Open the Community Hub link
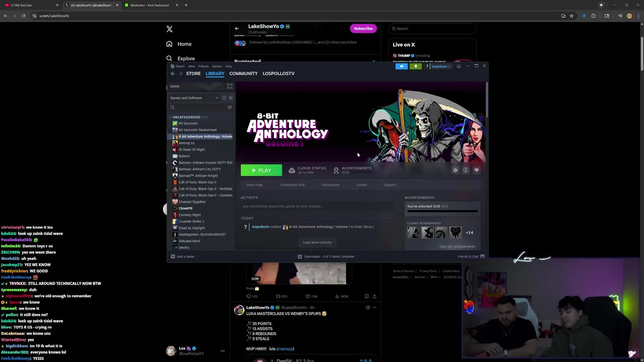This screenshot has width=644, height=362. [x=292, y=185]
